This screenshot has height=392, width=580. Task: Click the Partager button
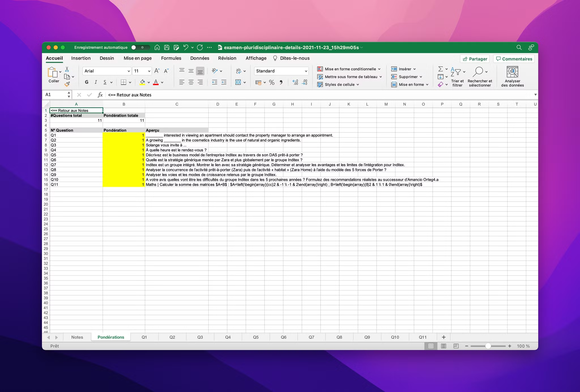[475, 59]
